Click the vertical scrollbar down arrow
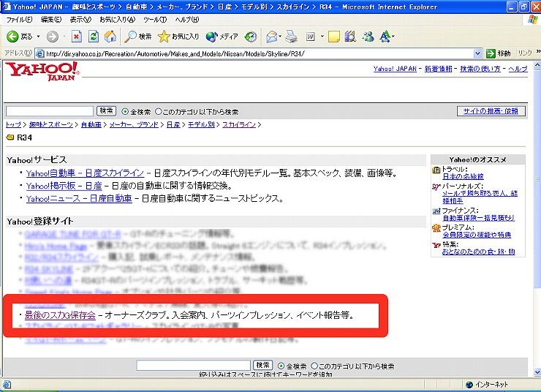Image resolution: width=541 pixels, height=392 pixels. pos(537,372)
